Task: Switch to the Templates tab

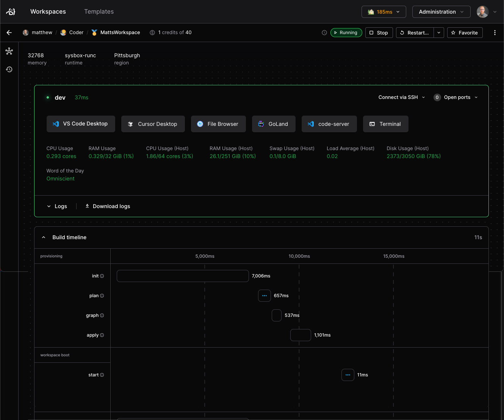Action: pos(99,11)
